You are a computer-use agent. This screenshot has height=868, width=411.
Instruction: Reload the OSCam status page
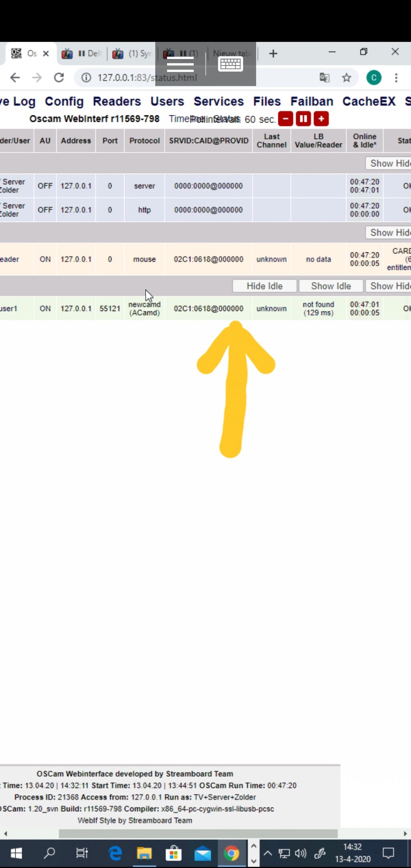[x=59, y=78]
